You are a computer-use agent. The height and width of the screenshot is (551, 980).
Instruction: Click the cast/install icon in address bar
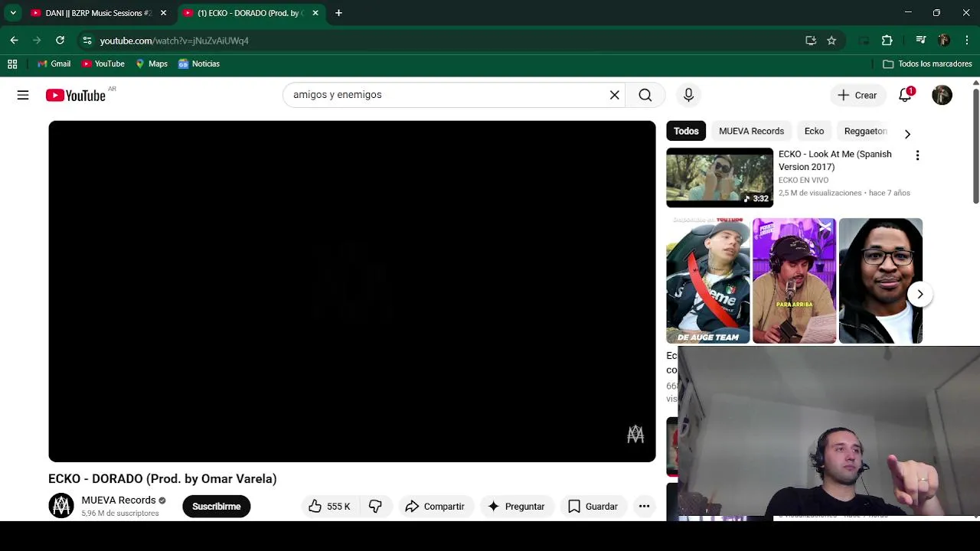811,41
